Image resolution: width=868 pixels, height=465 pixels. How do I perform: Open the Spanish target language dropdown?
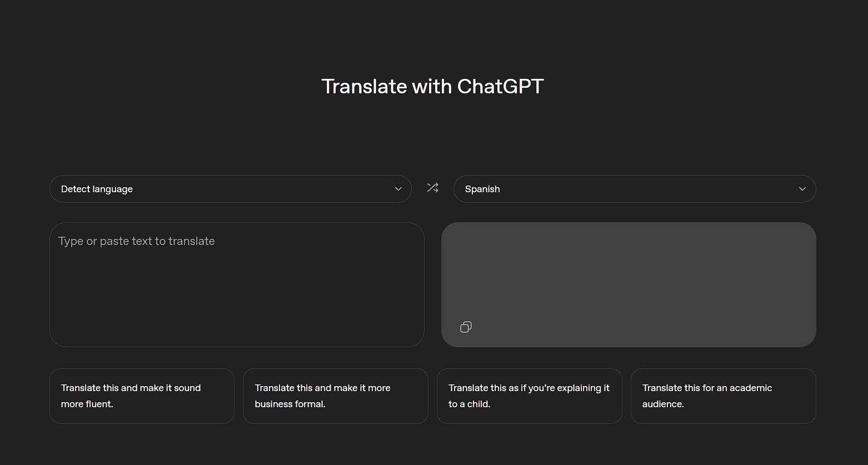pyautogui.click(x=634, y=189)
